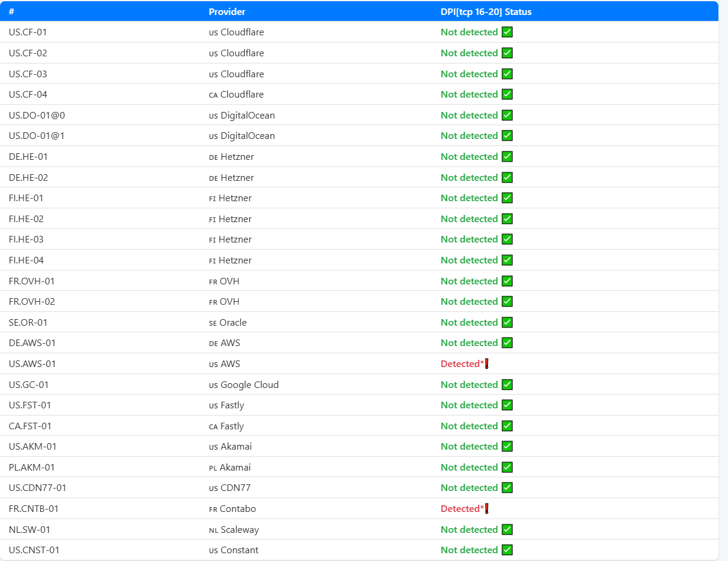Select the US.DO-01@0 identifier cell

(37, 115)
